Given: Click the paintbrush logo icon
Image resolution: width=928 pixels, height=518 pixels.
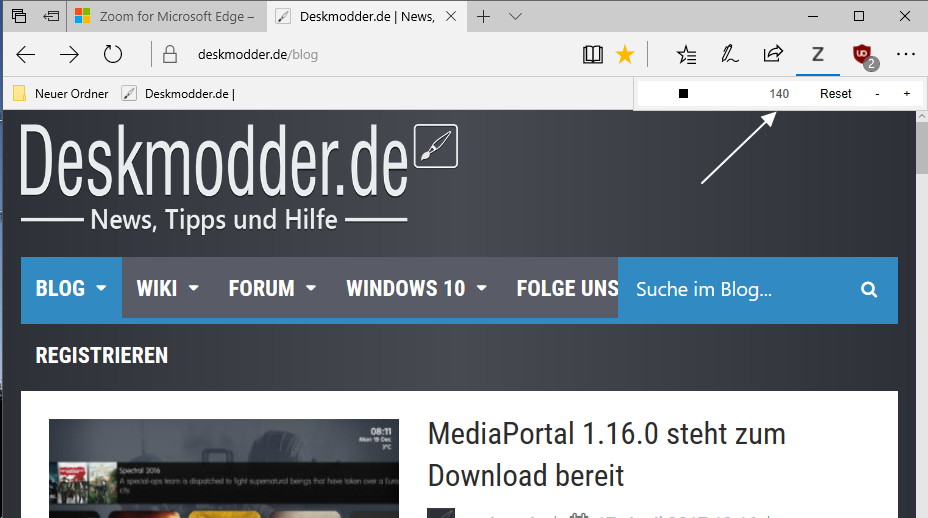Looking at the screenshot, I should pos(436,146).
